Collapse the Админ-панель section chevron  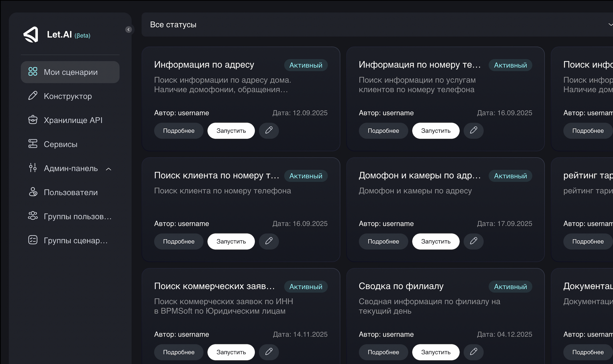click(109, 169)
